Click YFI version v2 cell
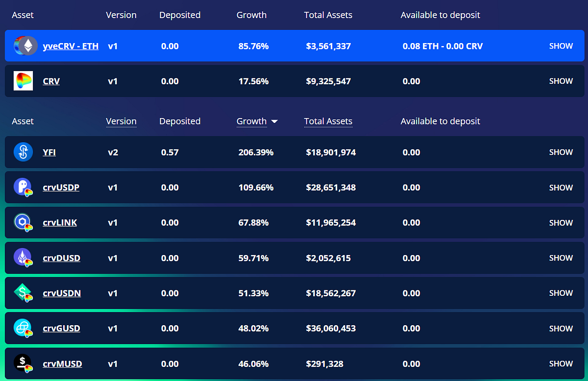This screenshot has width=588, height=381. [x=113, y=152]
